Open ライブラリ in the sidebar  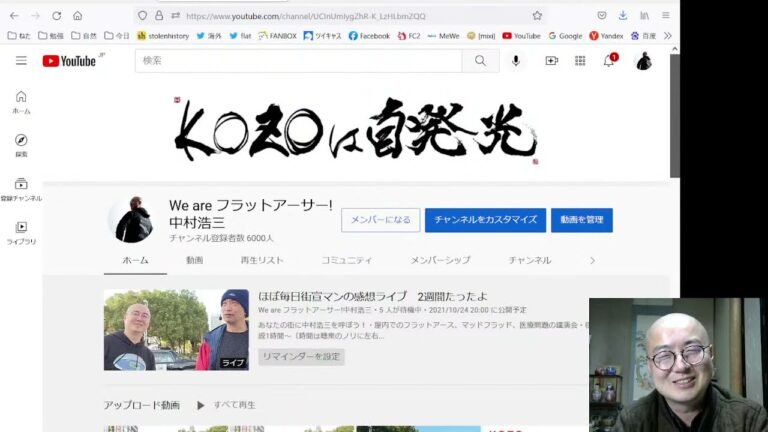[x=21, y=233]
